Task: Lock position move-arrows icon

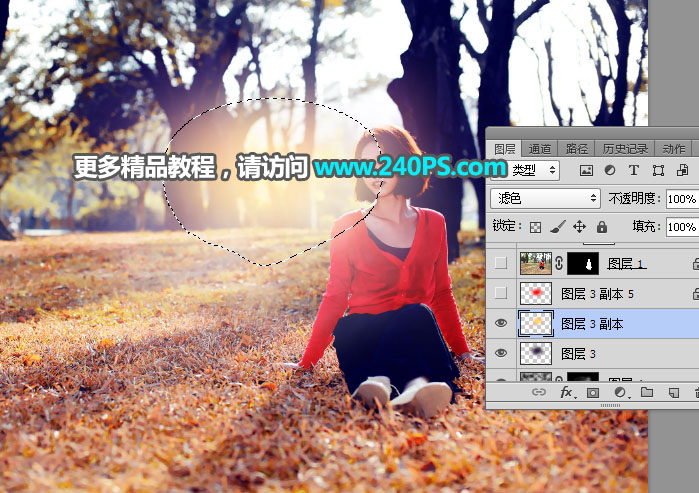Action: click(579, 227)
